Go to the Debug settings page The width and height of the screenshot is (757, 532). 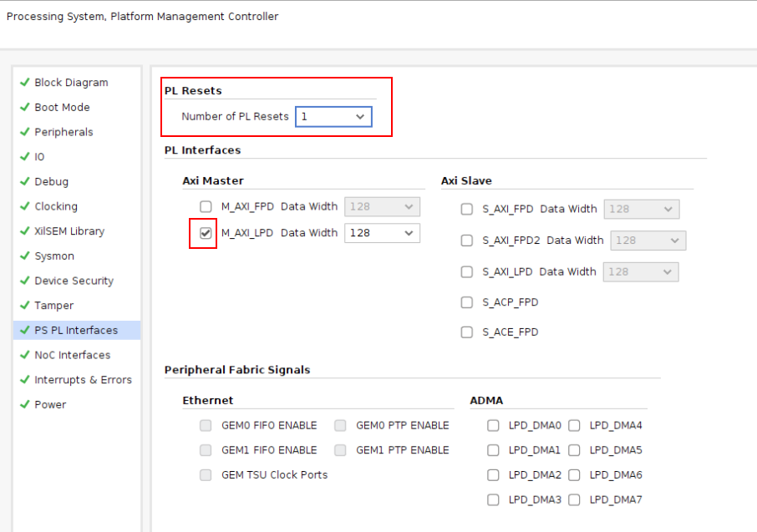[x=53, y=181]
